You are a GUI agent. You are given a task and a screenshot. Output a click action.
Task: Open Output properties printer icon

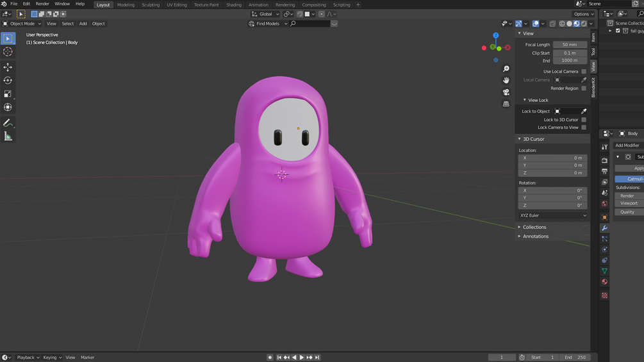pyautogui.click(x=604, y=171)
